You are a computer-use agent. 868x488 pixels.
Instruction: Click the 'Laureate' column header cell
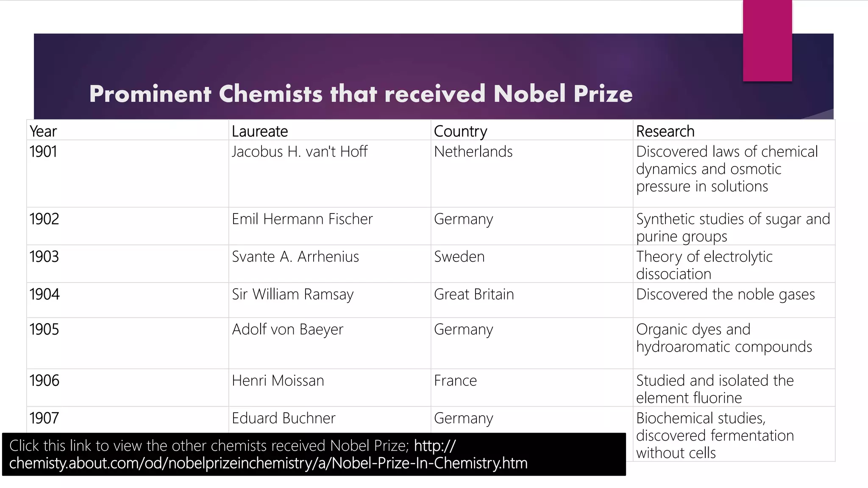[x=330, y=130]
